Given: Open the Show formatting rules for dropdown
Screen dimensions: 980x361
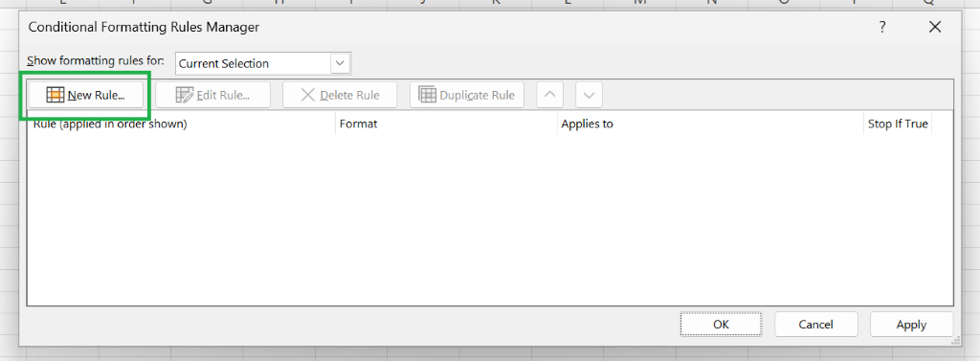Looking at the screenshot, I should click(x=264, y=63).
